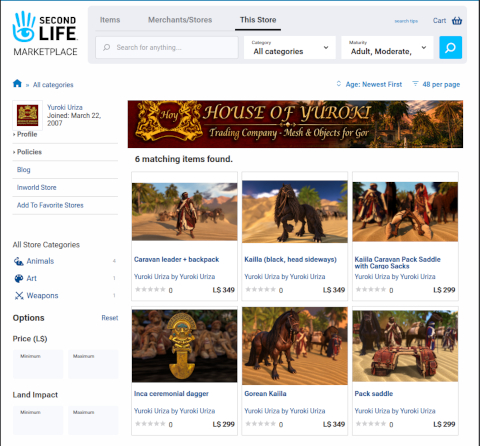Open Caravan leader + backpack title link
The width and height of the screenshot is (480, 446).
[176, 259]
